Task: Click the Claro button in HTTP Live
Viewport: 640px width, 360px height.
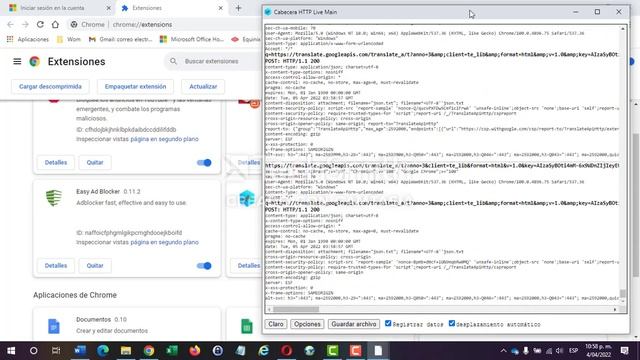Action: tap(276, 324)
